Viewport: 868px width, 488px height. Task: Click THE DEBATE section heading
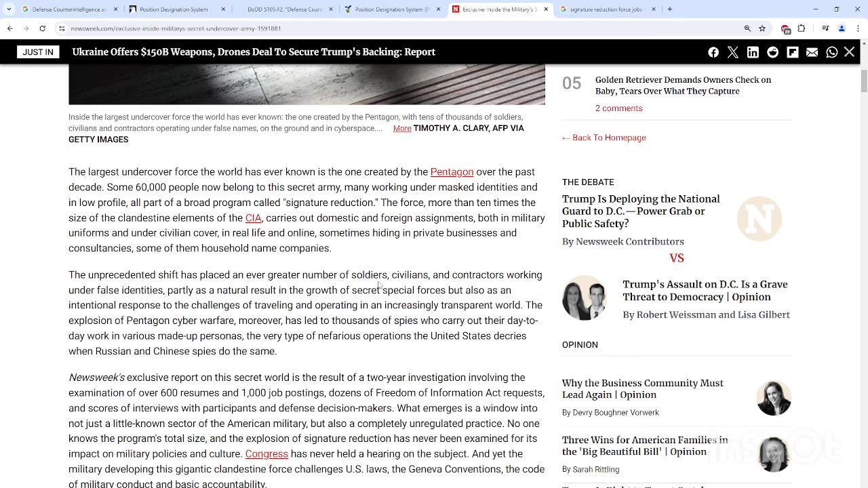point(588,182)
